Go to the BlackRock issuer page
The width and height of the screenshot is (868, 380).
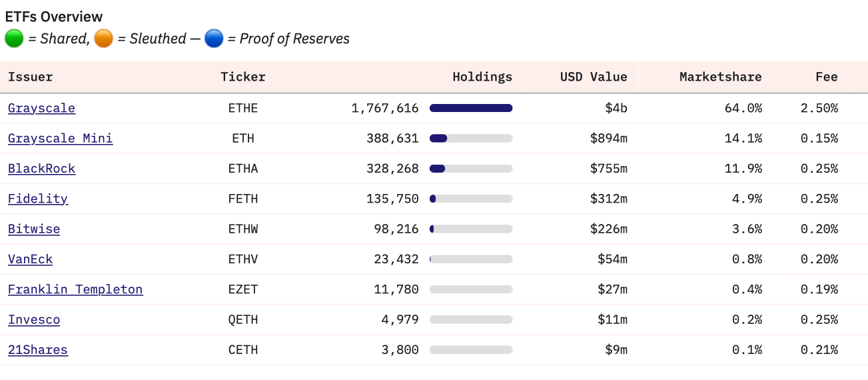[41, 169]
